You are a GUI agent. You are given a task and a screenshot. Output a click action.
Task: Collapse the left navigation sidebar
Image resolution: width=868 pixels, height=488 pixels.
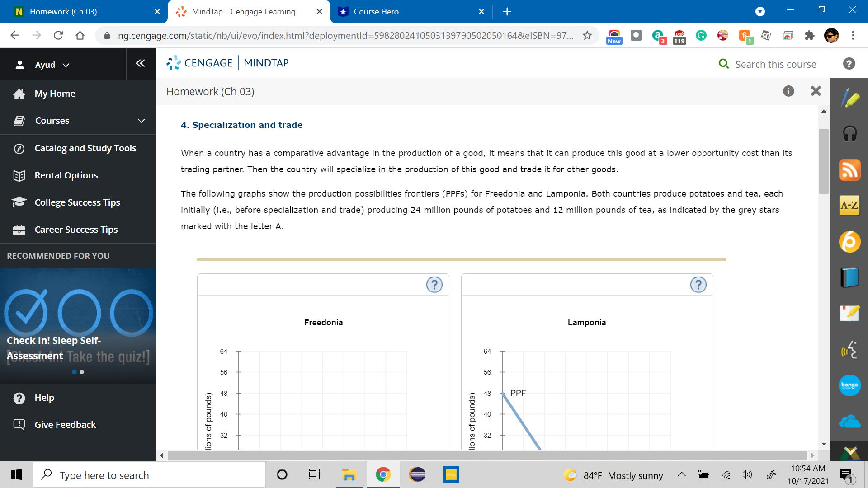140,63
